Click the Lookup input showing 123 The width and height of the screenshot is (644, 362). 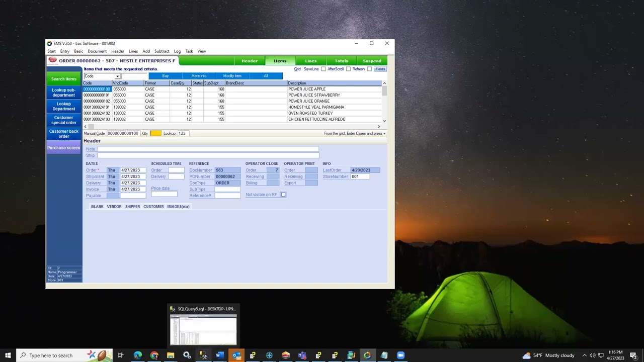pos(183,133)
